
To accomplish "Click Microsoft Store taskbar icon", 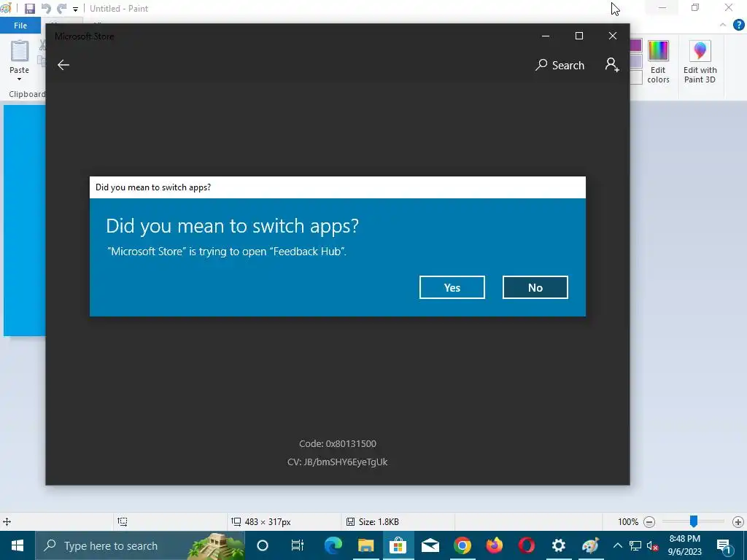I will click(398, 545).
